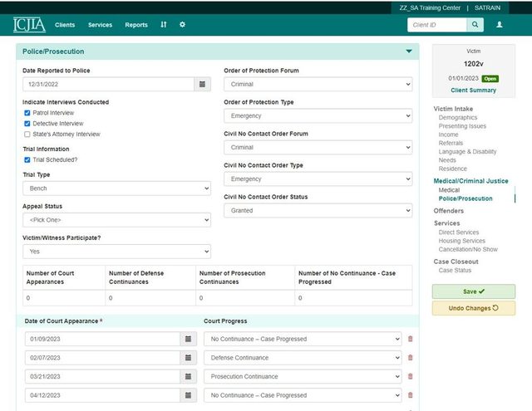Go to Language & Disability section
The height and width of the screenshot is (411, 532).
click(467, 151)
